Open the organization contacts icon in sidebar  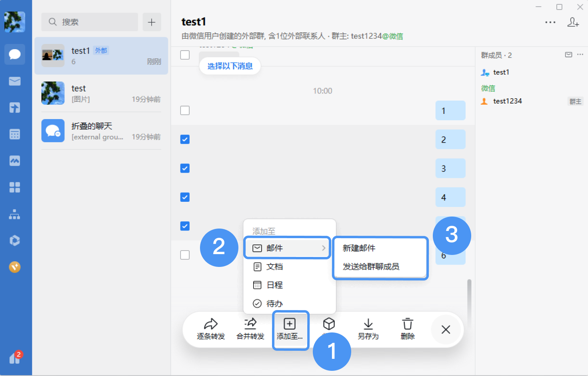tap(15, 215)
